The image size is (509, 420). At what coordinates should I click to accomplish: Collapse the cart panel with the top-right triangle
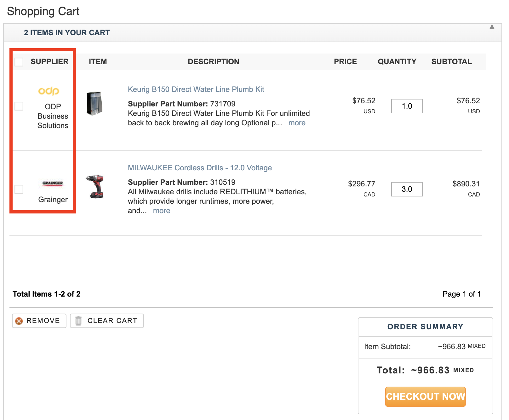tap(492, 27)
